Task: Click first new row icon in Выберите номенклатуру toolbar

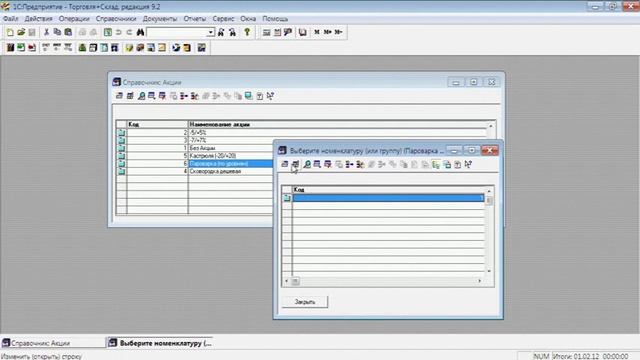Action: (285, 164)
